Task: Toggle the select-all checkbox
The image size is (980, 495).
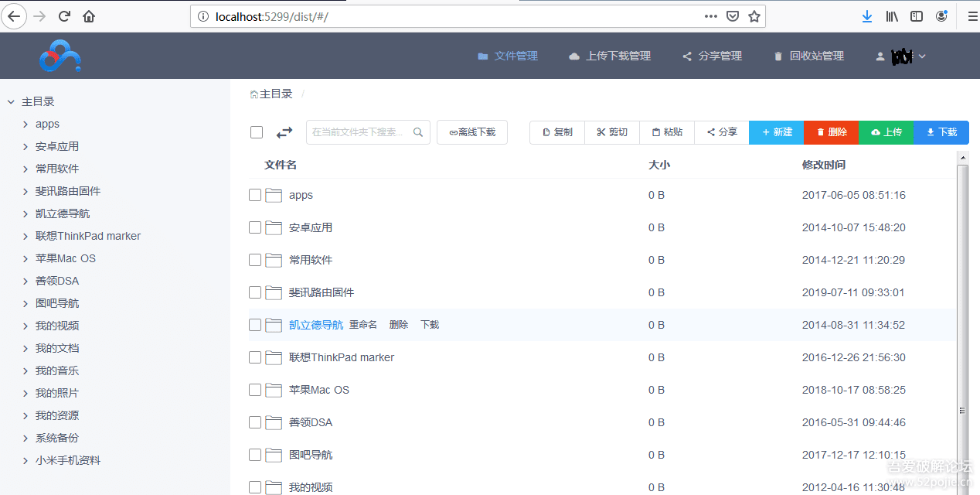Action: pos(257,132)
